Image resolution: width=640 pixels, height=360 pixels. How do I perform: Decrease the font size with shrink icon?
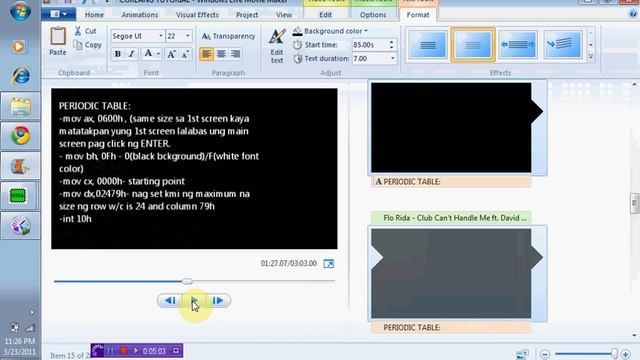click(x=185, y=54)
